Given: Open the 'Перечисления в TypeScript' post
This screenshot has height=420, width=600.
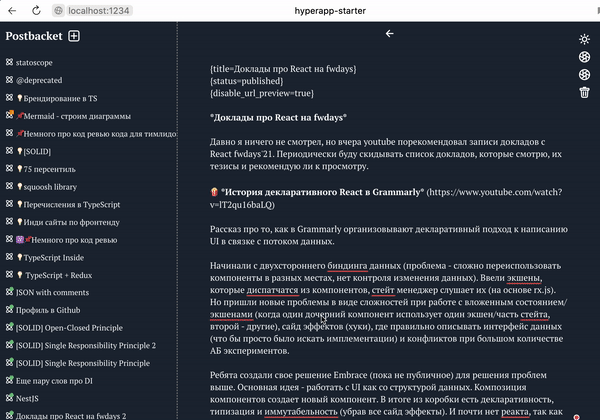Looking at the screenshot, I should [x=68, y=205].
